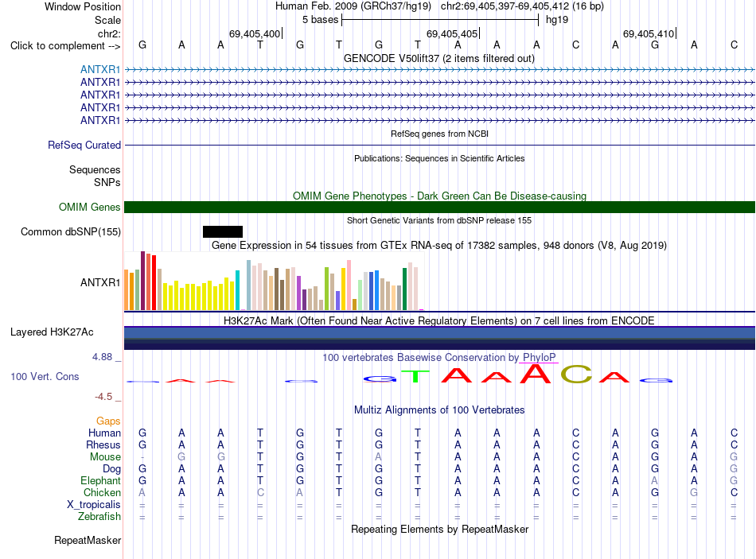This screenshot has height=559, width=756.
Task: Click the '5 bases' scale bar label
Action: [x=320, y=20]
